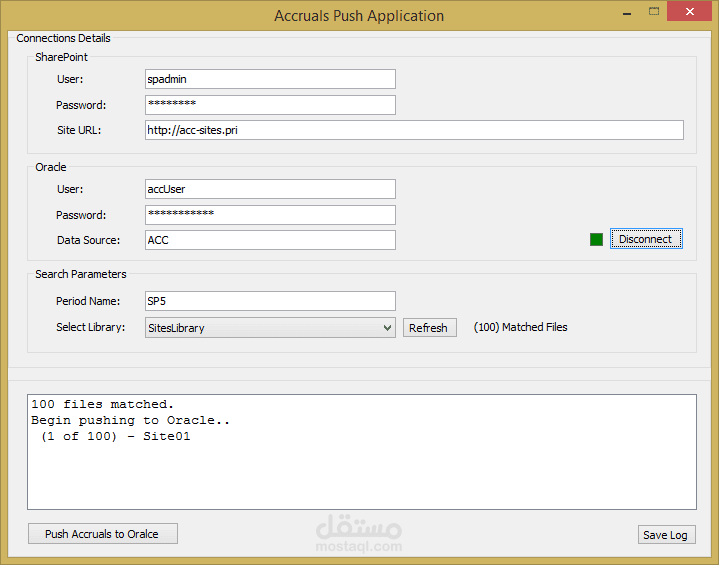Maximize the application window

click(654, 11)
